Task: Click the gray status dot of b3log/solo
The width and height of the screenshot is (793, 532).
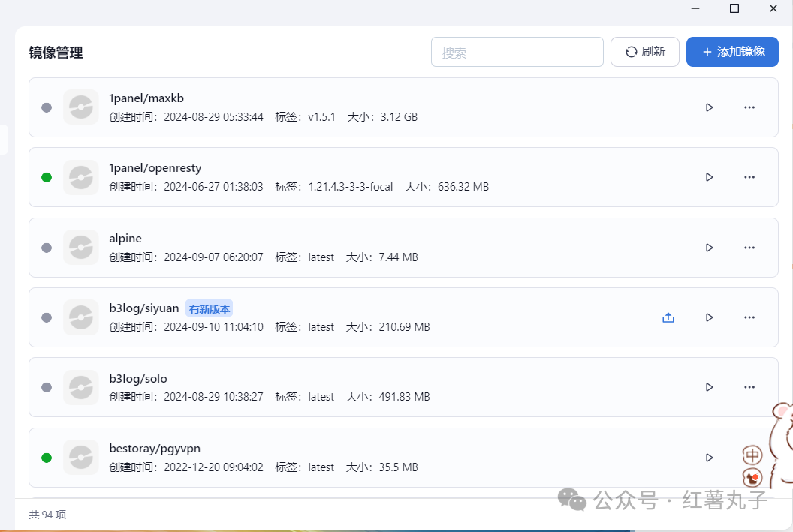Action: click(47, 387)
